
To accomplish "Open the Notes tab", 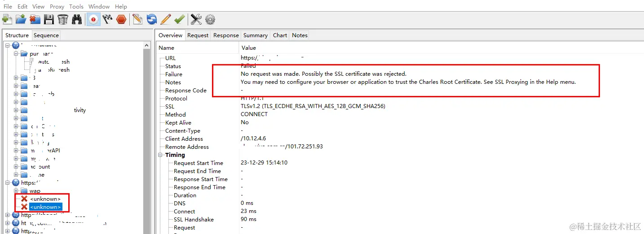I will (300, 35).
